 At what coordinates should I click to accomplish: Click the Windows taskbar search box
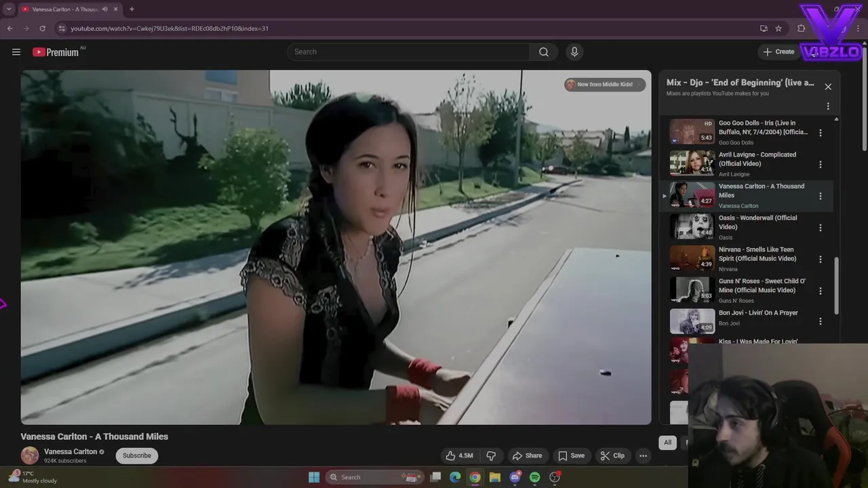374,477
